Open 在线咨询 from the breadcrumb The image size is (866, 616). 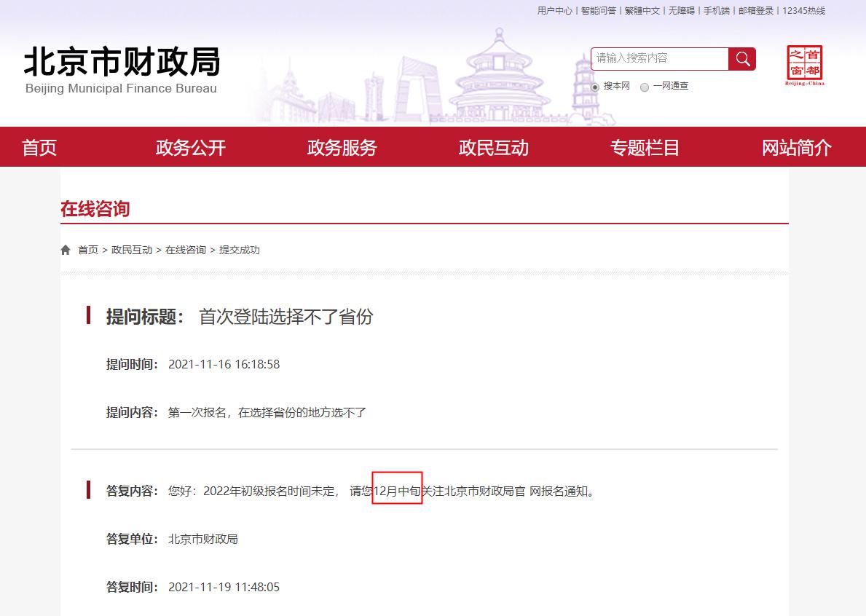pos(186,249)
